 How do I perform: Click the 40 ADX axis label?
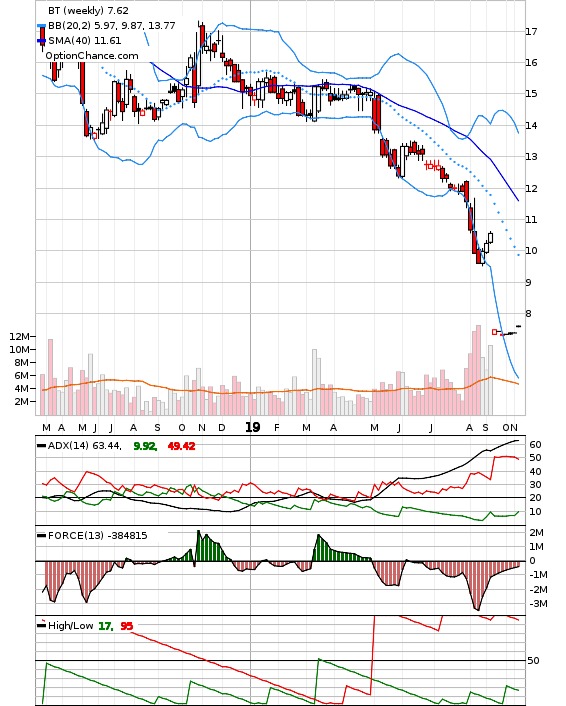point(535,471)
